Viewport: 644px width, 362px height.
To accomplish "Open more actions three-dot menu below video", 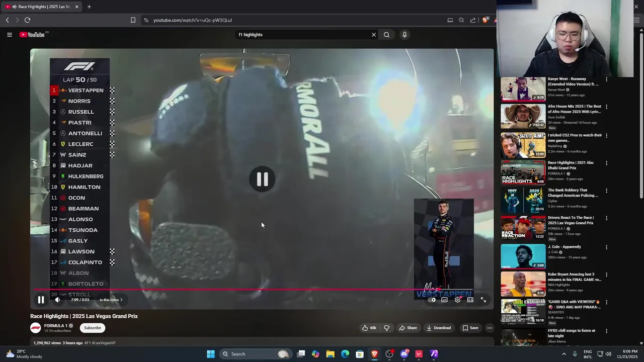I will tap(489, 328).
